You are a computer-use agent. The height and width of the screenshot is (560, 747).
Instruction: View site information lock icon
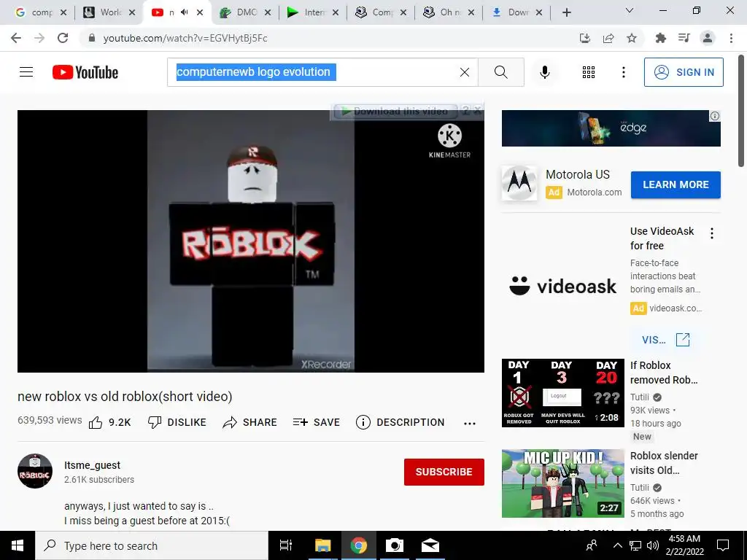[x=92, y=38]
